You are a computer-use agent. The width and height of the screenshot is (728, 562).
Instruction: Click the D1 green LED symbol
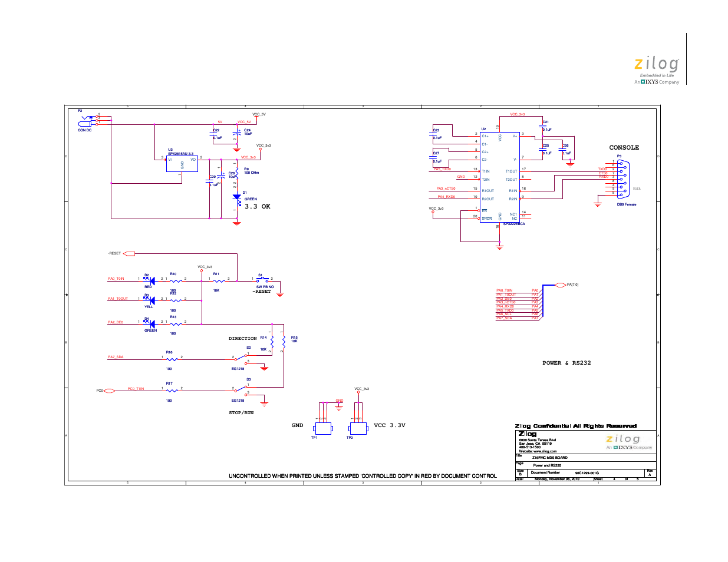tap(237, 198)
